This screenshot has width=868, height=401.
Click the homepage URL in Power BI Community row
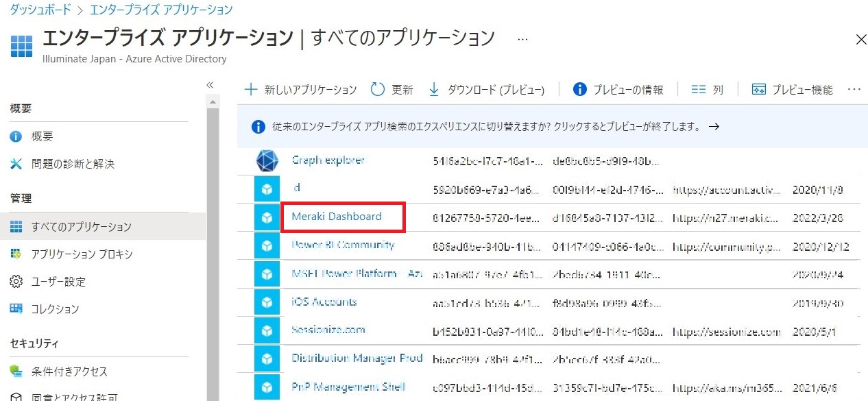726,246
